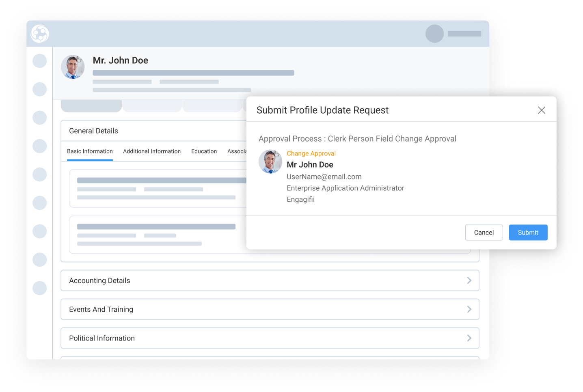Open the Education tab
Viewport: 583px width, 392px height.
coord(204,151)
